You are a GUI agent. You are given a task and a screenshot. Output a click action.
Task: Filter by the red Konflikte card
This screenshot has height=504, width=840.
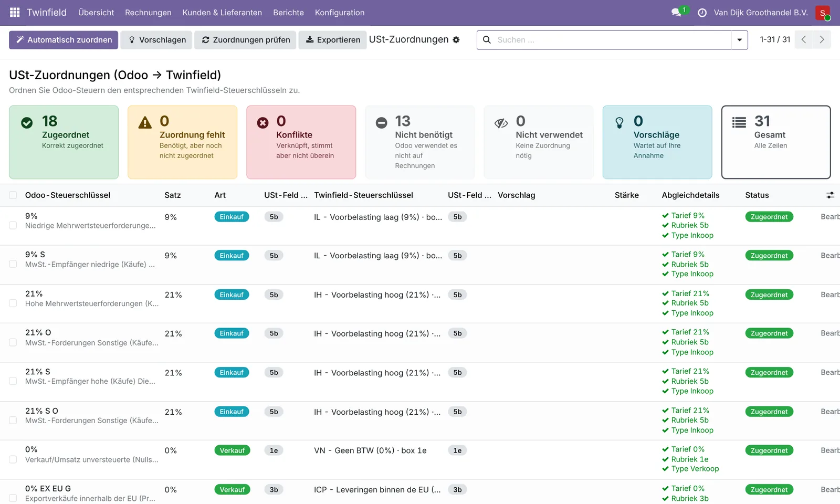point(301,142)
